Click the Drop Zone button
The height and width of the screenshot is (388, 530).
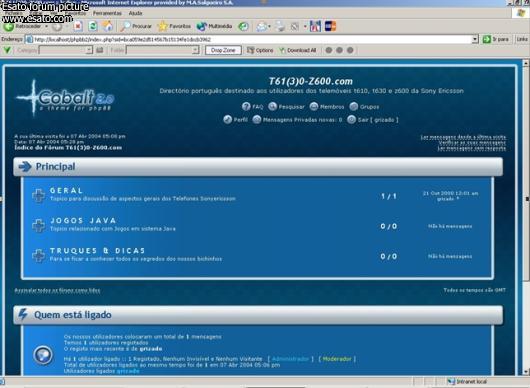(x=223, y=50)
